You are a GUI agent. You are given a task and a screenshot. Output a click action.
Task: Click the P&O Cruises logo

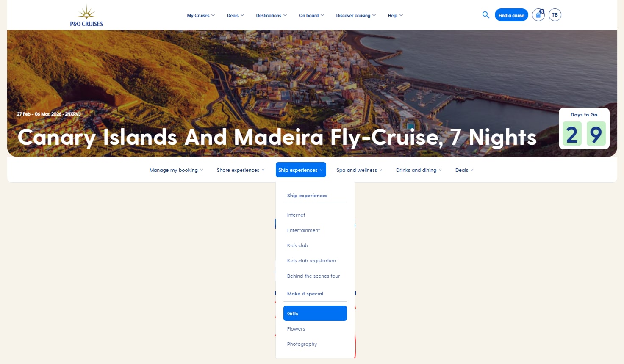tap(87, 16)
